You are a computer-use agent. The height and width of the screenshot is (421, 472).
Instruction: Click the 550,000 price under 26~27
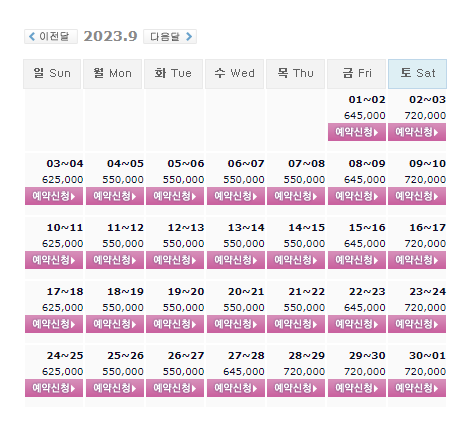[183, 371]
